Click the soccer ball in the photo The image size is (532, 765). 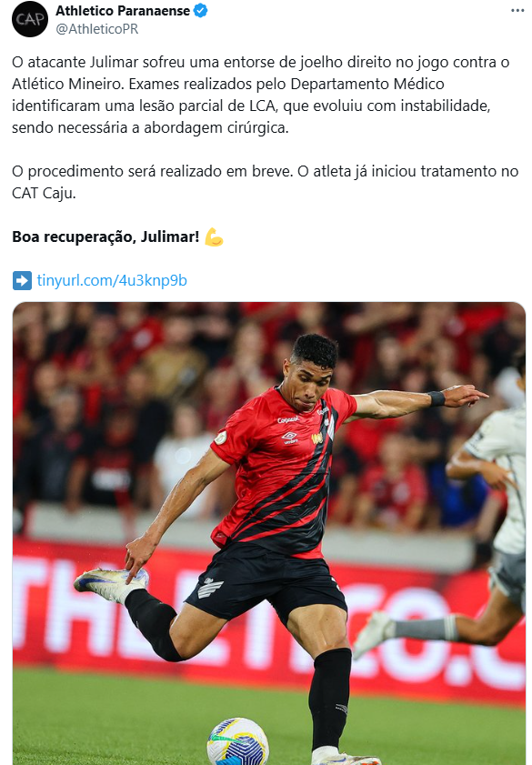click(x=238, y=741)
